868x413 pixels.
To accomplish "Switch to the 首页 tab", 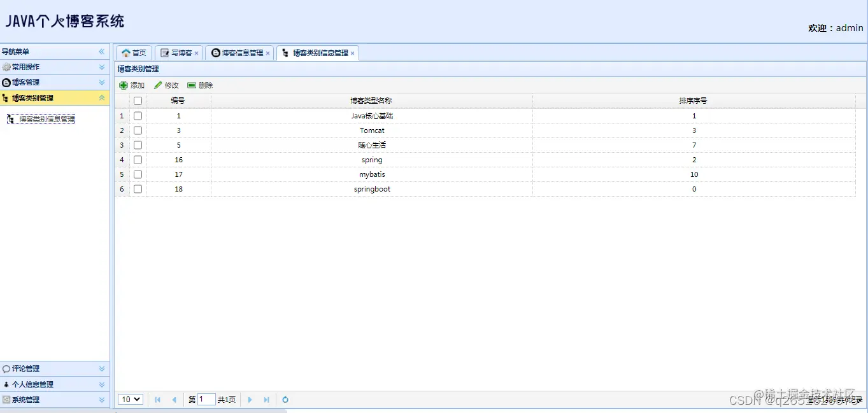I will click(134, 53).
